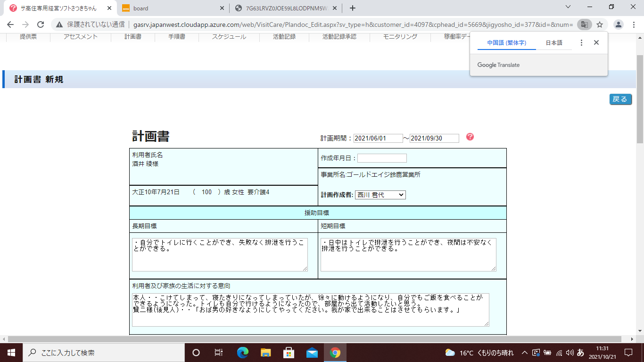The width and height of the screenshot is (644, 362).
Task: Open the Mail app in taskbar
Action: (x=312, y=353)
